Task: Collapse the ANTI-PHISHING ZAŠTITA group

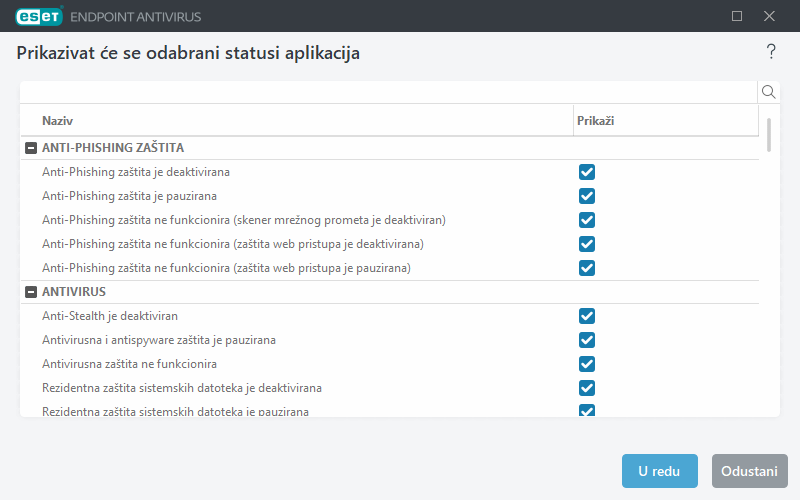Action: [31, 148]
